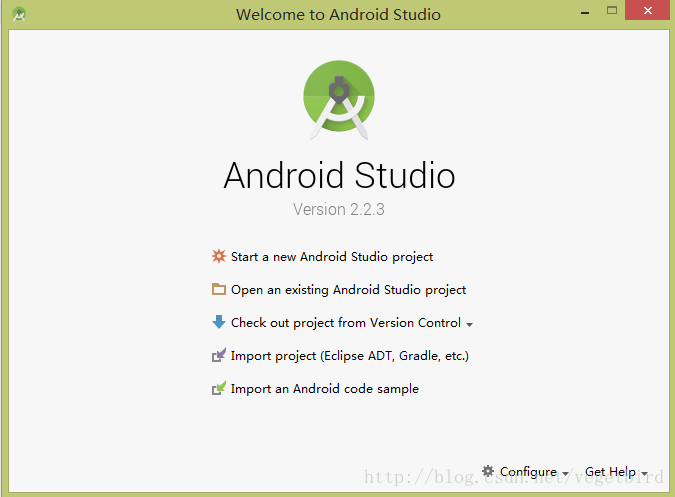Close the Welcome to Android Studio window

[647, 10]
